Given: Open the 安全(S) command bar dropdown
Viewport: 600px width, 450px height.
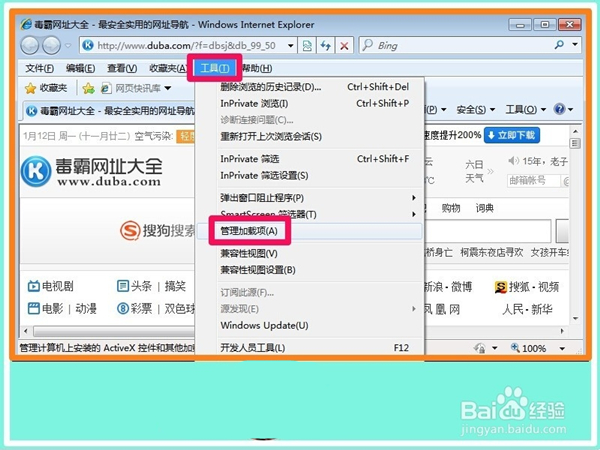Looking at the screenshot, I should click(476, 110).
